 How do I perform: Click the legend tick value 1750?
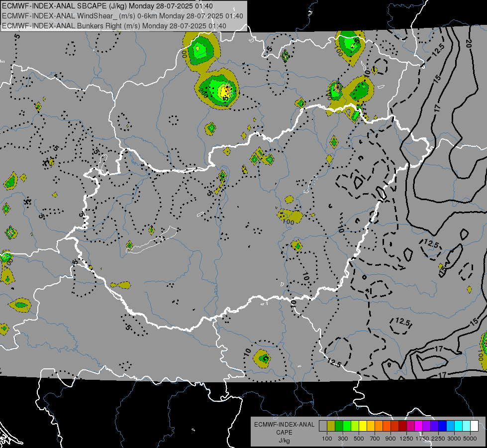[x=422, y=439]
